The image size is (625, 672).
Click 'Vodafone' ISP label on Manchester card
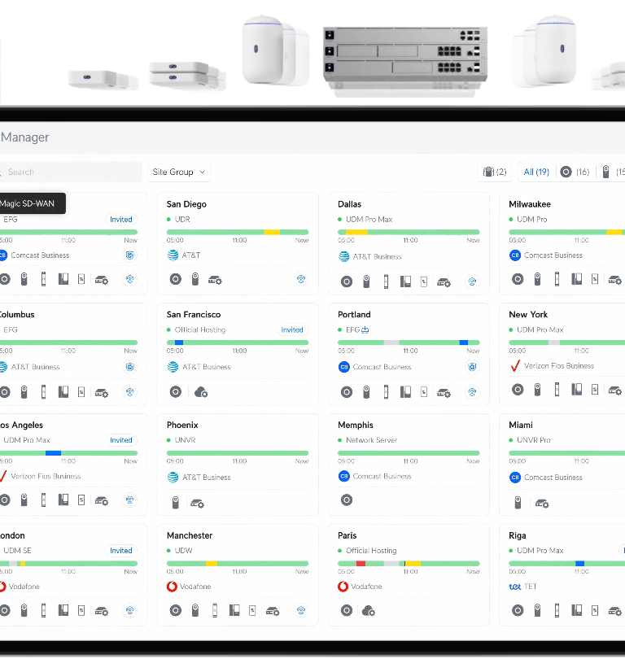pyautogui.click(x=195, y=587)
